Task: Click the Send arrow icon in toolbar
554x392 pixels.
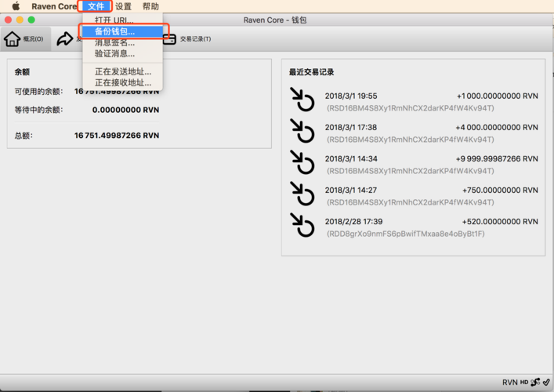Action: click(65, 38)
